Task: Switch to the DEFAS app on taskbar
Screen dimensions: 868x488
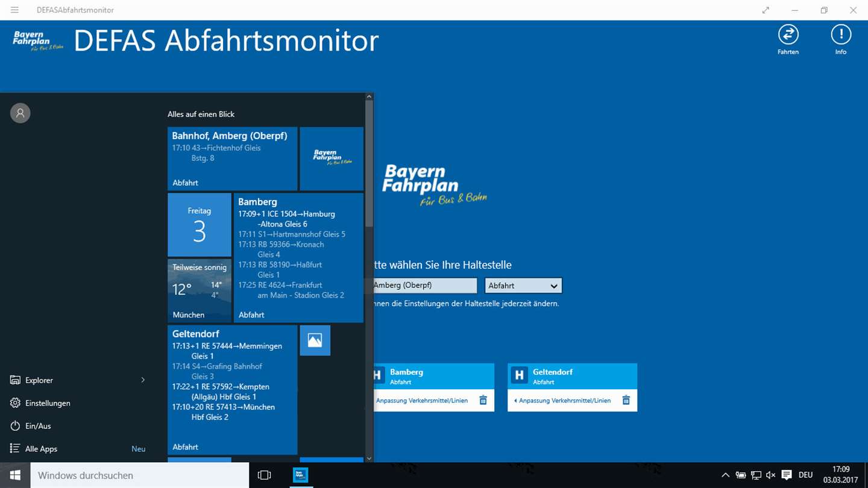Action: click(x=300, y=475)
